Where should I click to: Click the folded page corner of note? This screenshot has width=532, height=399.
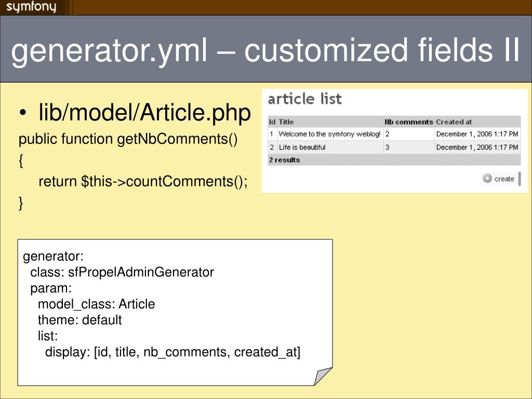click(323, 376)
